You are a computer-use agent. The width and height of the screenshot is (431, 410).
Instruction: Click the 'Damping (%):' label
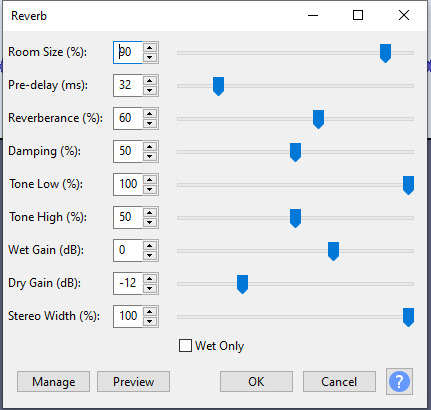(x=44, y=151)
